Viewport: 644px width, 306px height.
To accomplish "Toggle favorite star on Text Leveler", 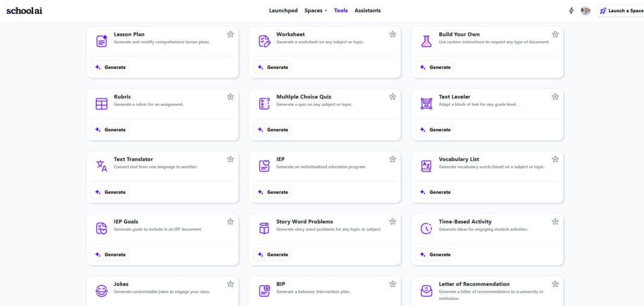I will click(x=555, y=97).
